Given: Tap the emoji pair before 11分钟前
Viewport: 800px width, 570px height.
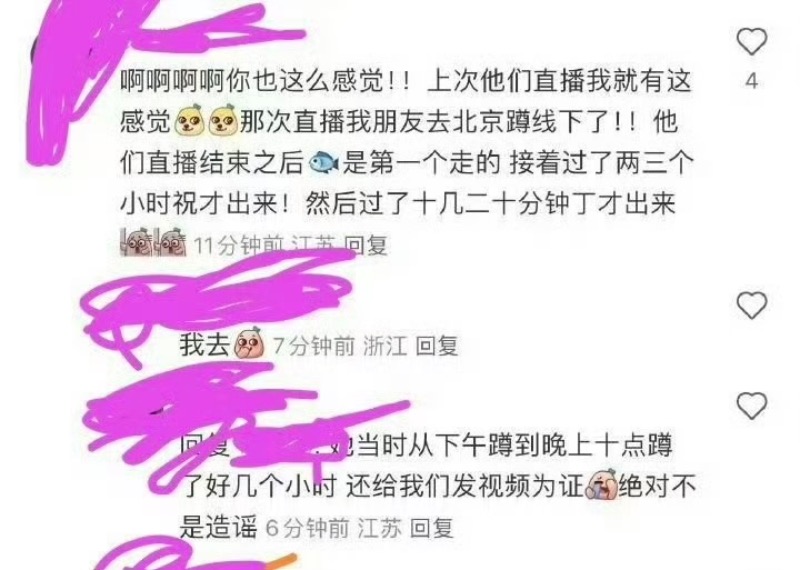Looking at the screenshot, I should [153, 242].
